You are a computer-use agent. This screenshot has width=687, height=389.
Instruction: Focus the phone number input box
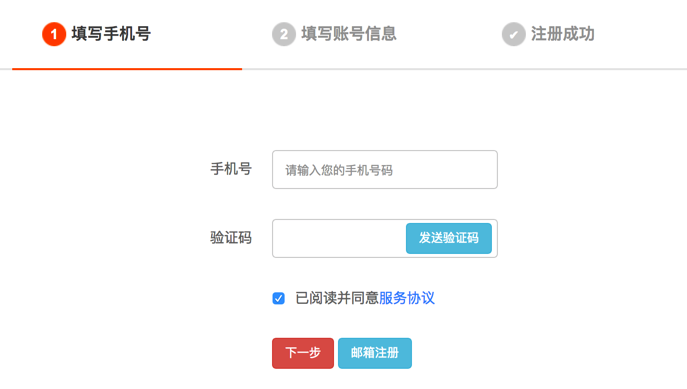coord(385,170)
